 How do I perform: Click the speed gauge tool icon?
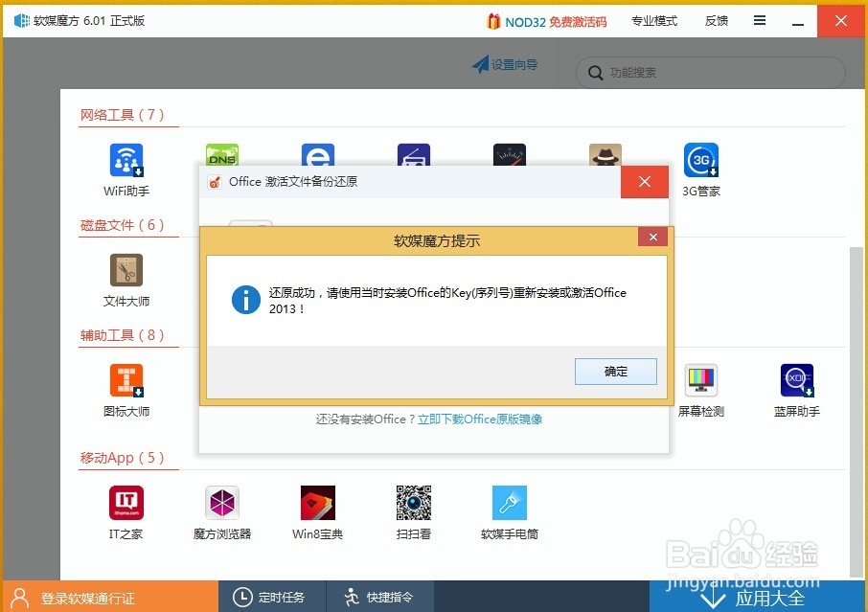coord(510,154)
